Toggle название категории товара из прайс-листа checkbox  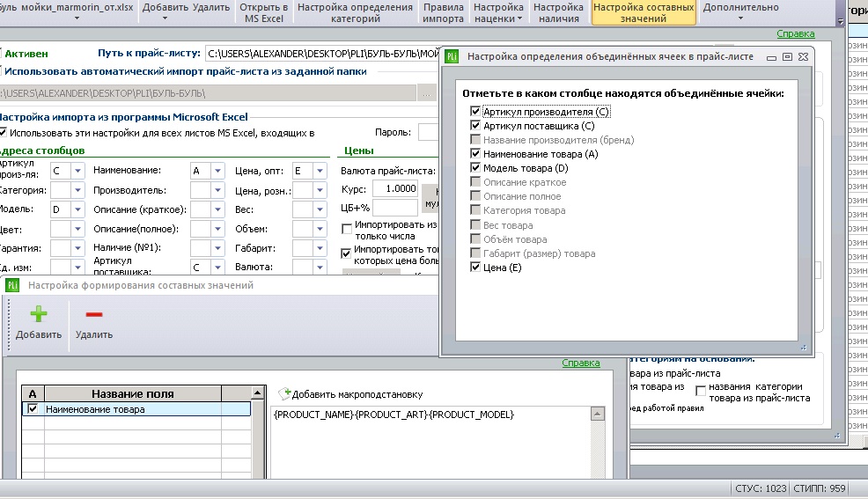point(701,391)
